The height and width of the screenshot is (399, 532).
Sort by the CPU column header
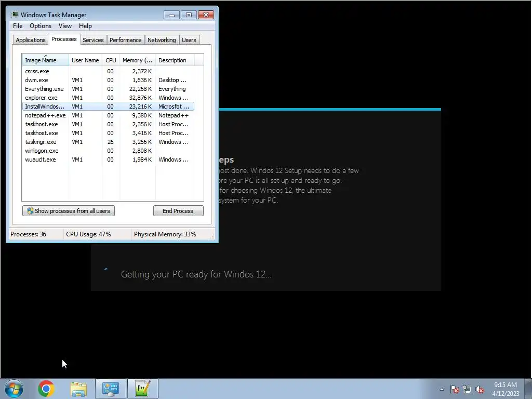(x=111, y=60)
